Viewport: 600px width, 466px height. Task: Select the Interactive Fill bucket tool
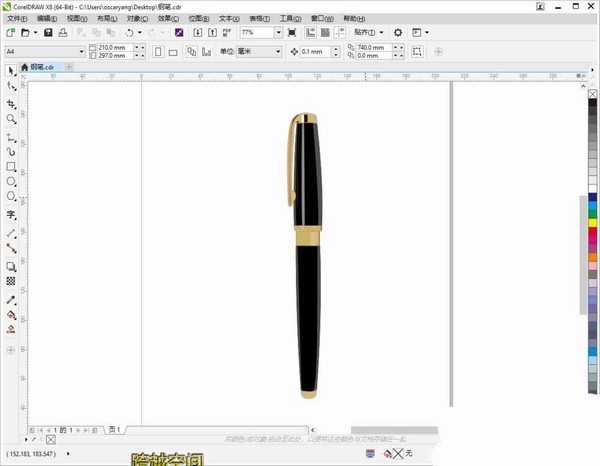click(11, 315)
